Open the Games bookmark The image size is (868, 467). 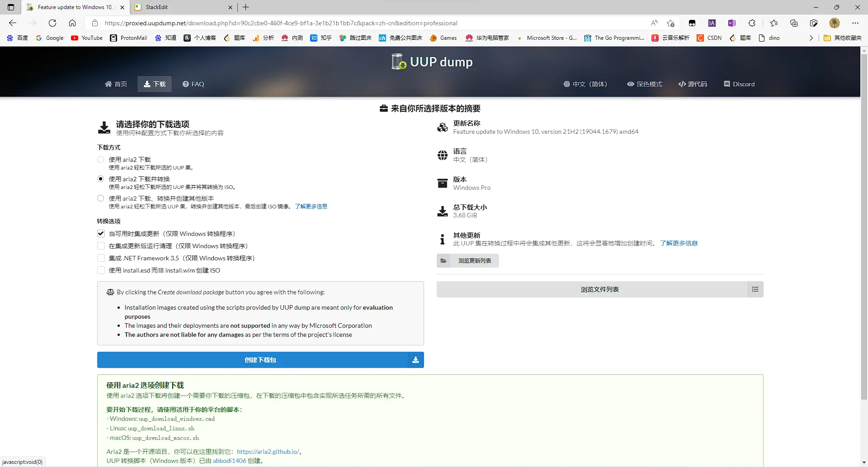pyautogui.click(x=443, y=38)
